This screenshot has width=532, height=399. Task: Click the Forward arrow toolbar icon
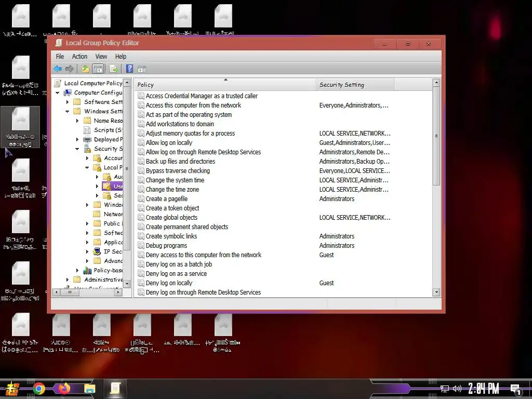click(x=70, y=69)
